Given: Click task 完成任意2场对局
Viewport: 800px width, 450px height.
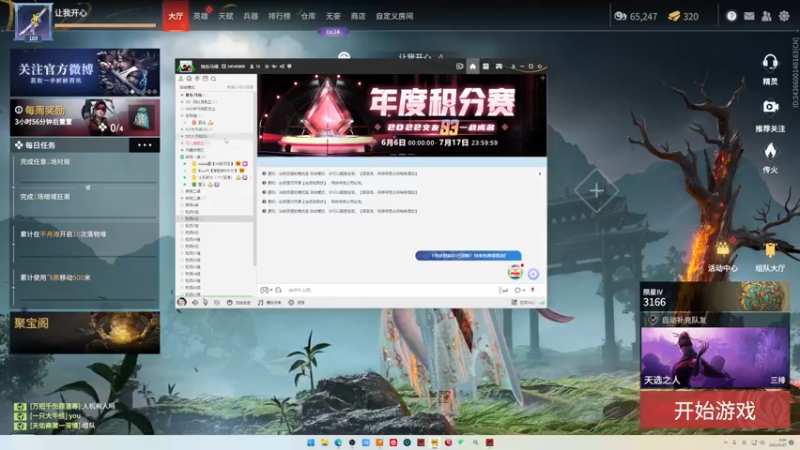Looking at the screenshot, I should tap(45, 162).
